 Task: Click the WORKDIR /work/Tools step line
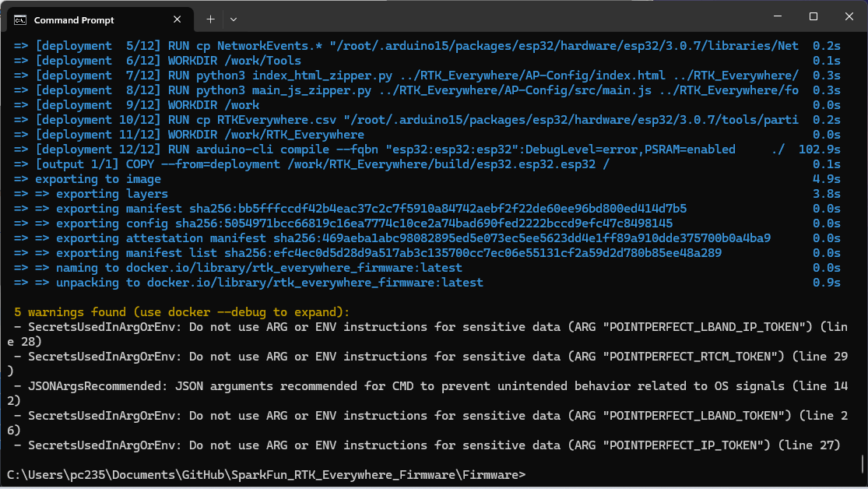(234, 60)
